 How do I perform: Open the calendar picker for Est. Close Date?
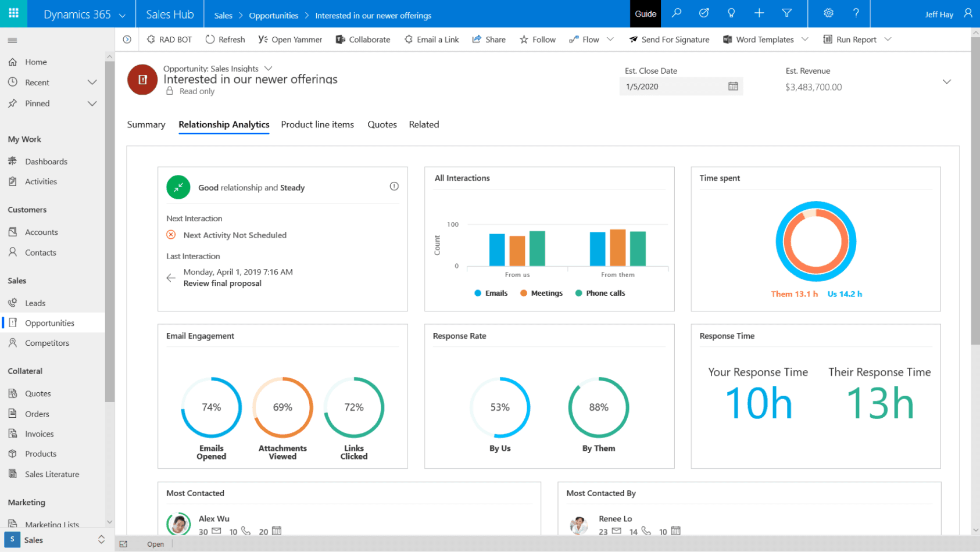[x=733, y=87]
